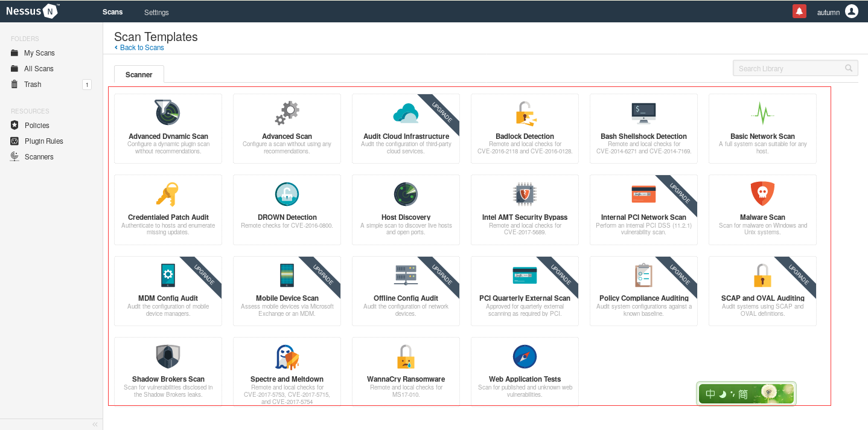Click the Host Discovery description text
The height and width of the screenshot is (430, 868).
click(x=406, y=229)
